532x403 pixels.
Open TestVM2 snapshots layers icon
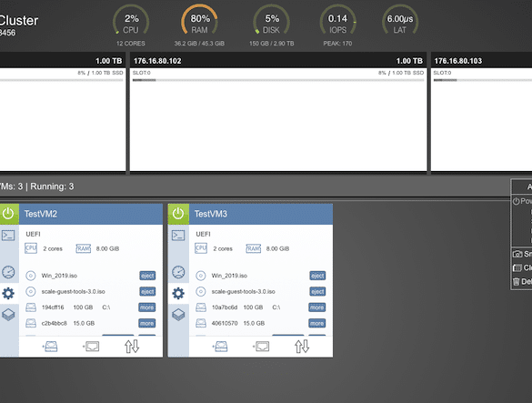(x=8, y=315)
